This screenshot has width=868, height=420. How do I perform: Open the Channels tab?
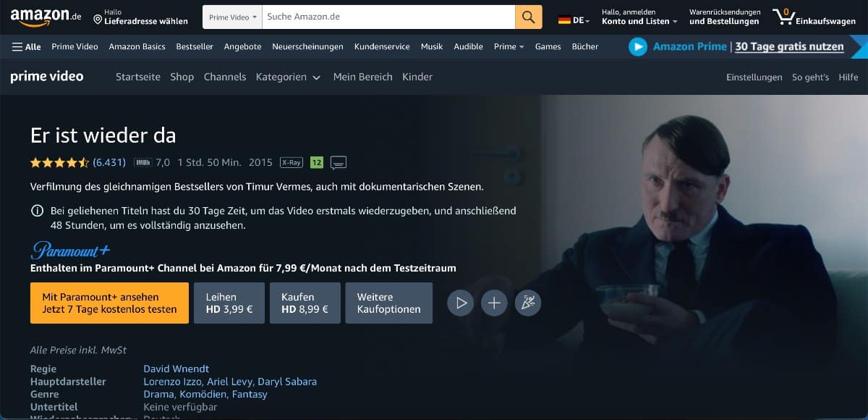[225, 77]
